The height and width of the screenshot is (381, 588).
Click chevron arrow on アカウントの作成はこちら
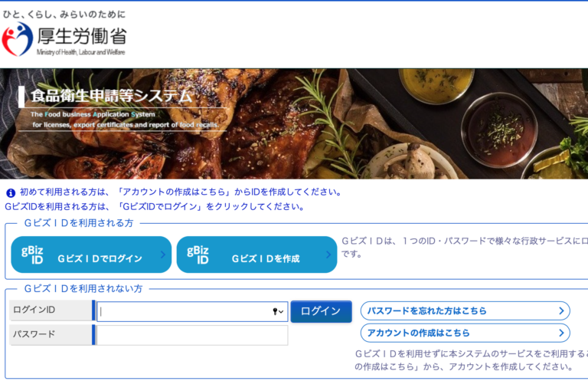(x=561, y=333)
